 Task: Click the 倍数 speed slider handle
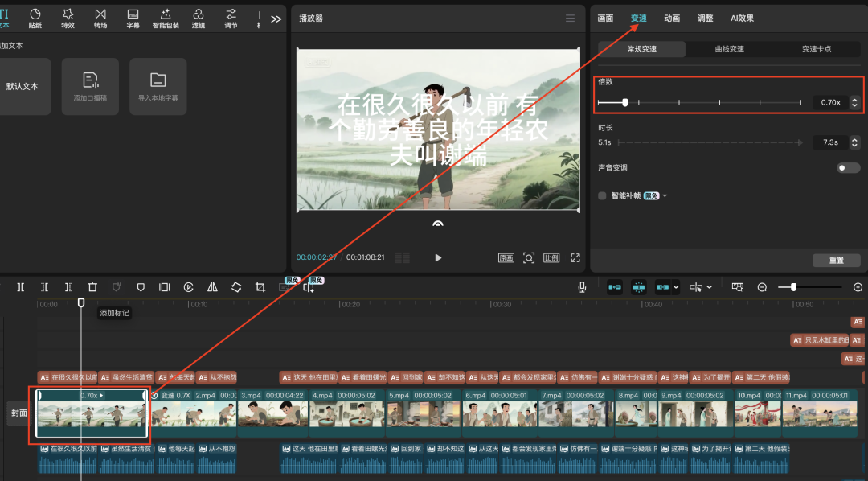[625, 102]
